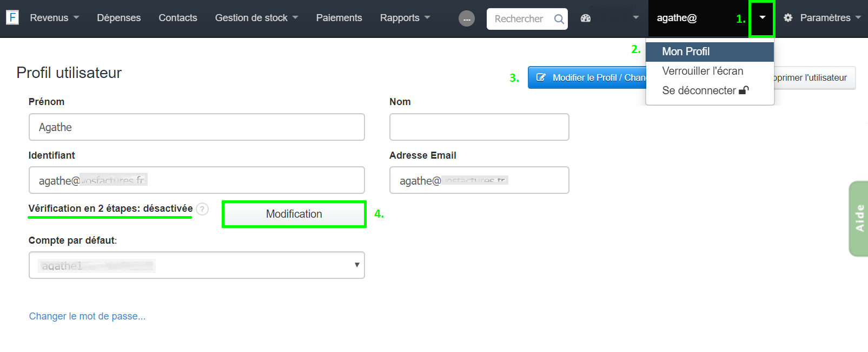Go to Dépenses in navigation bar

[x=119, y=18]
